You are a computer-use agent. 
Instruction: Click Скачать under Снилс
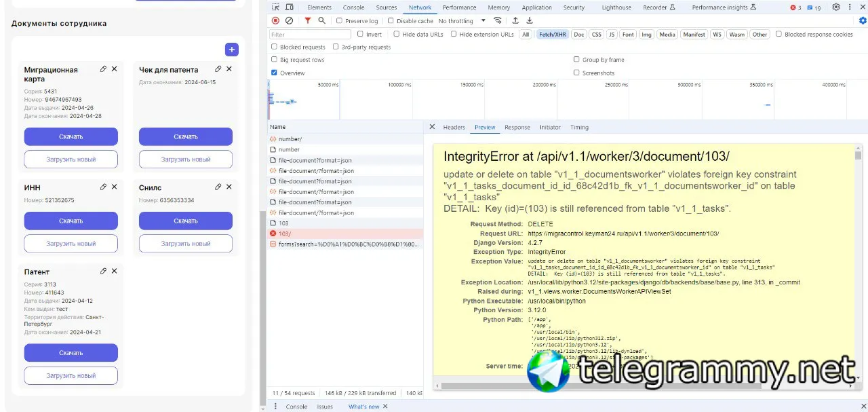186,221
